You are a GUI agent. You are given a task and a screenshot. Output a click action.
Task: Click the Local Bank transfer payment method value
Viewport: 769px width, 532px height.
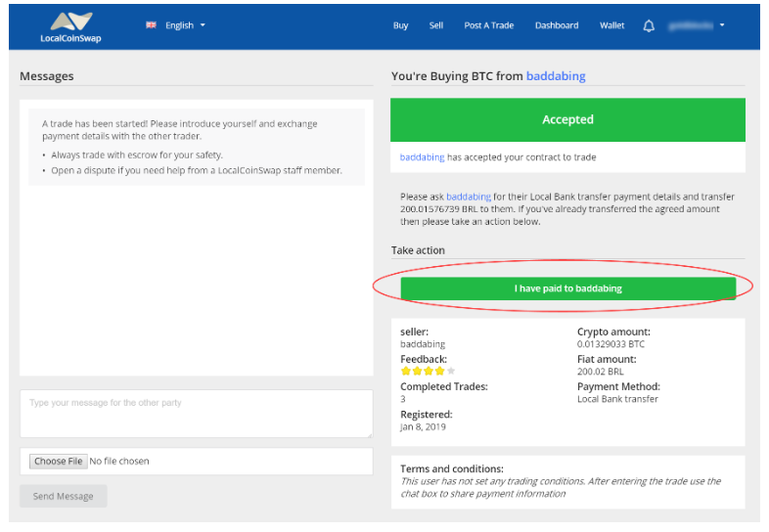tap(617, 399)
